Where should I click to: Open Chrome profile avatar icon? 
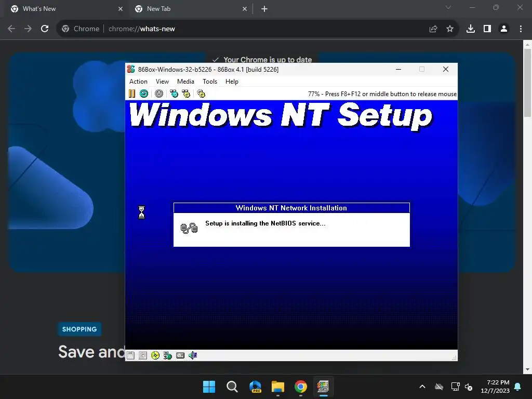point(504,29)
